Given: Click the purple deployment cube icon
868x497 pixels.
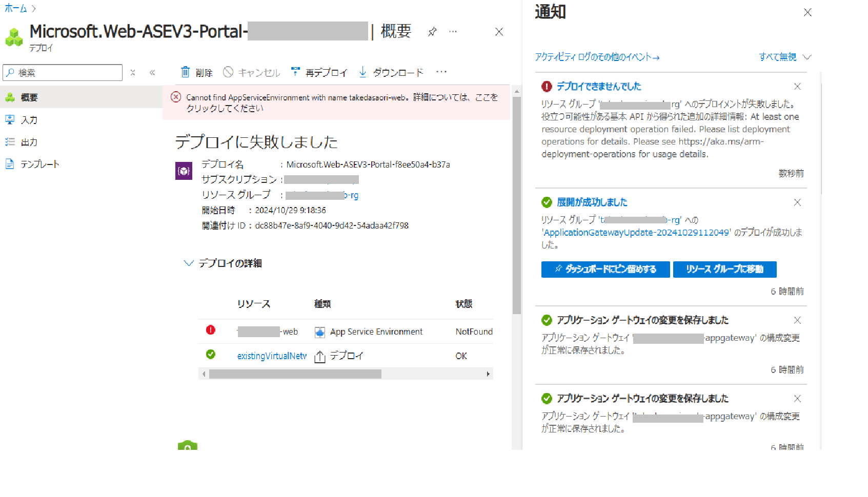Looking at the screenshot, I should (184, 171).
